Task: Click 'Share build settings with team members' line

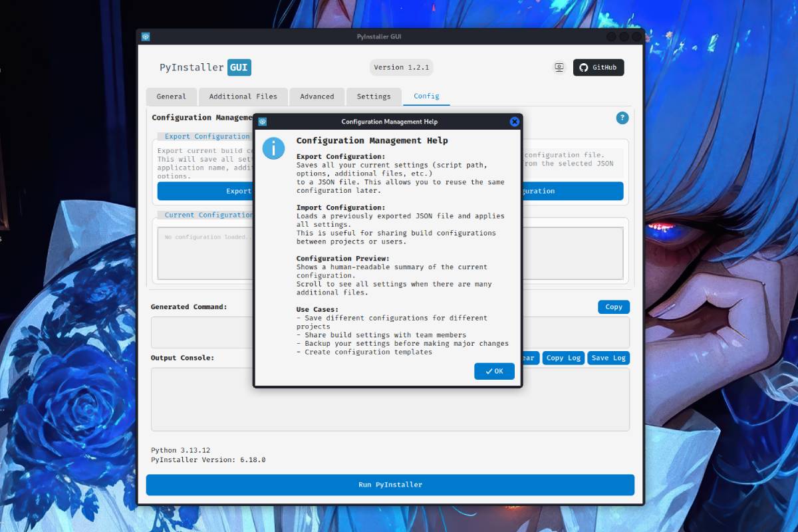Action: click(x=382, y=335)
